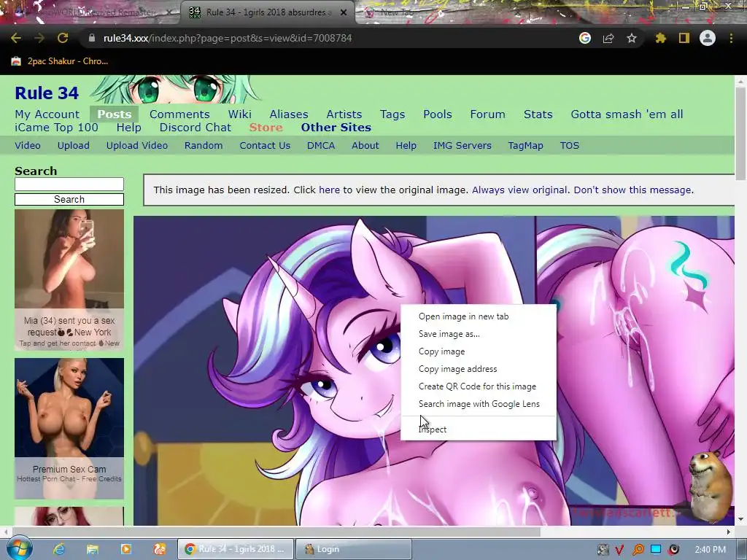Choose Open image in new tab

pyautogui.click(x=479, y=316)
